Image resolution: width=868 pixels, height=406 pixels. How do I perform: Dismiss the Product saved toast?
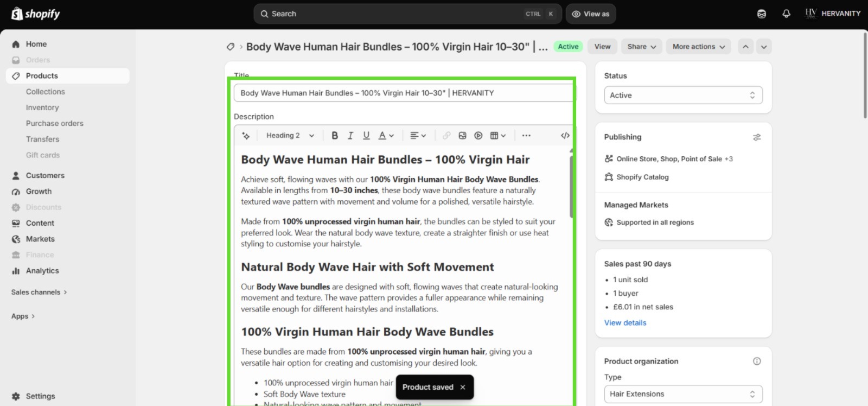pyautogui.click(x=463, y=387)
